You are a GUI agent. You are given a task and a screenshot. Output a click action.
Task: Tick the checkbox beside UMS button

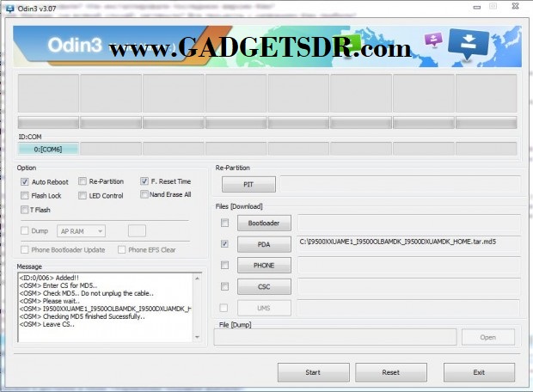coord(224,308)
